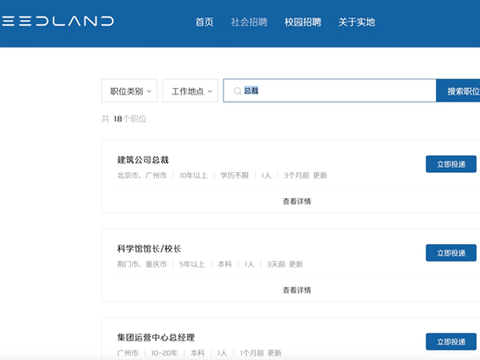
Task: Click the 1个月前 更新 text
Action: tap(261, 353)
